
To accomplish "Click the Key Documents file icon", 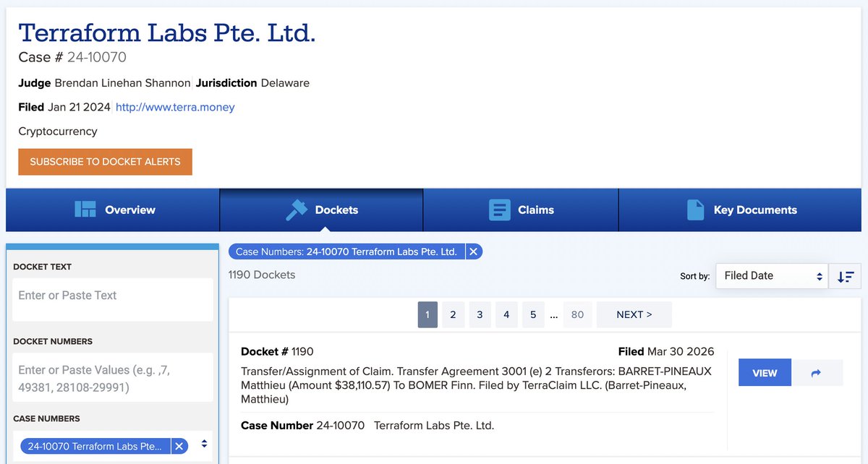I will (695, 210).
